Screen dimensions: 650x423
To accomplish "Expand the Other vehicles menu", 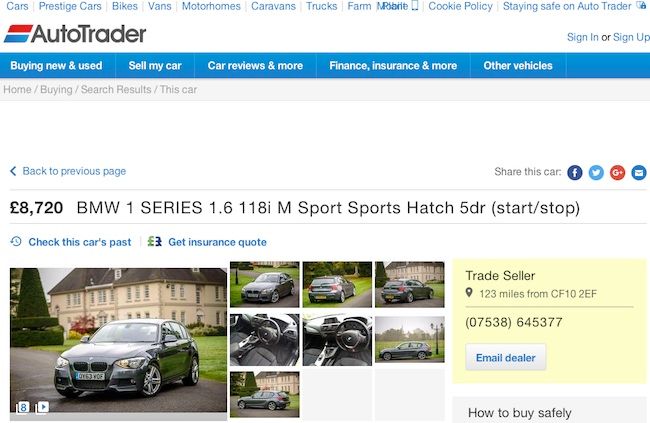I will coord(518,66).
